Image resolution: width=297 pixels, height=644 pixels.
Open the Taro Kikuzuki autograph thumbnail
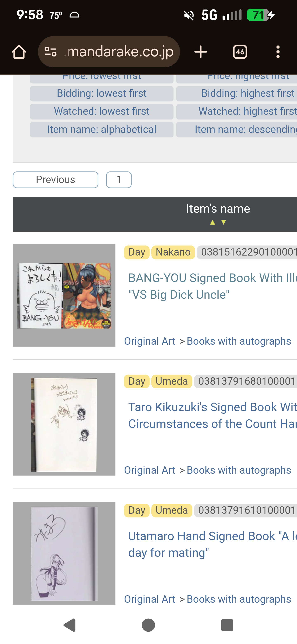pyautogui.click(x=64, y=424)
